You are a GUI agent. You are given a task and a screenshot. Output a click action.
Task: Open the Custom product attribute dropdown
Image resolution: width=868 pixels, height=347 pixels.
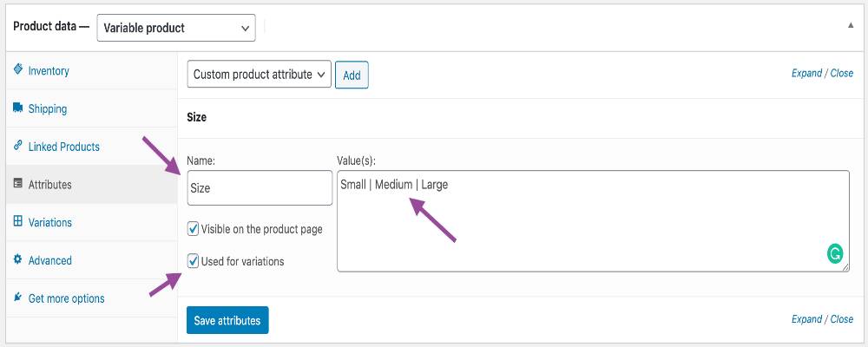259,75
